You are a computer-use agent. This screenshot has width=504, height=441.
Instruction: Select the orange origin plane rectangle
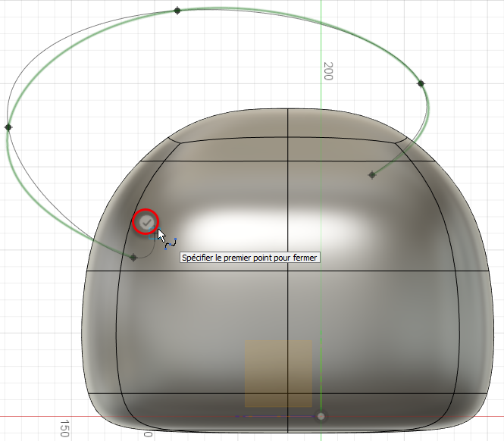pos(278,374)
